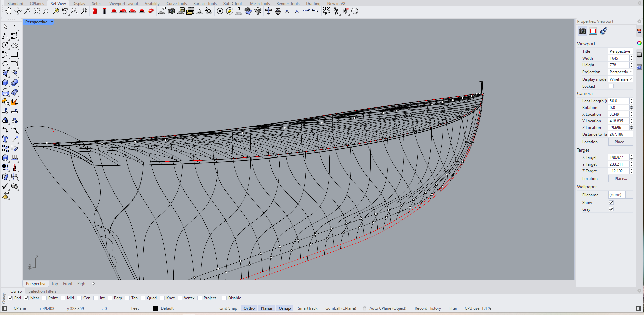Viewport: 644px width, 315px height.
Task: Select the Circle drawing tool
Action: point(5,45)
